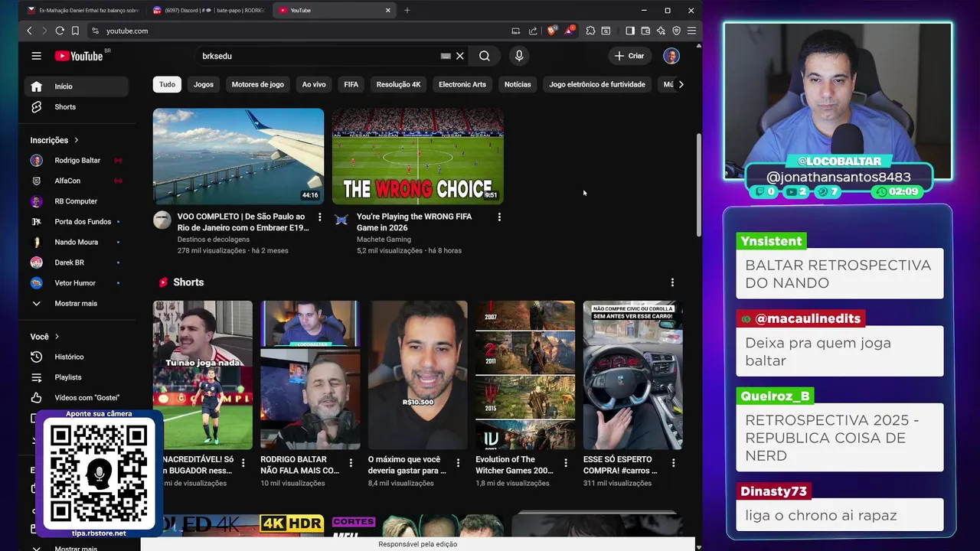Open the RB Computer subscription
This screenshot has height=551, width=980.
click(77, 201)
